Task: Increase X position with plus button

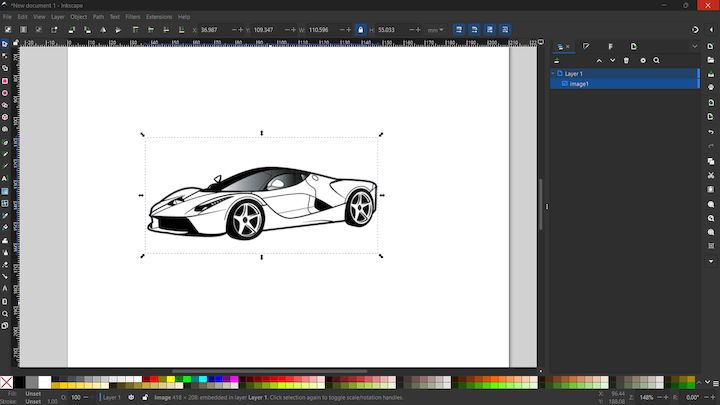Action: pos(241,29)
